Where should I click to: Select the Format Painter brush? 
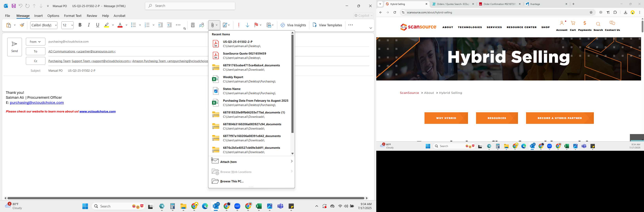click(22, 25)
